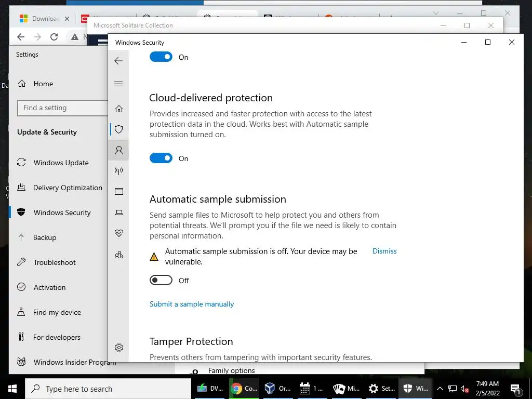
Task: Open Windows Security settings gear icon
Action: pos(119,348)
